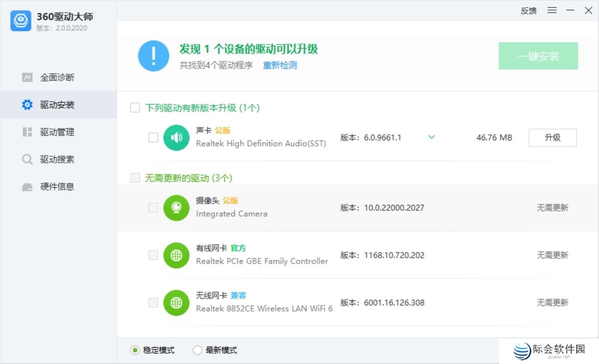Click the 声卡 speaker device icon

(x=176, y=138)
